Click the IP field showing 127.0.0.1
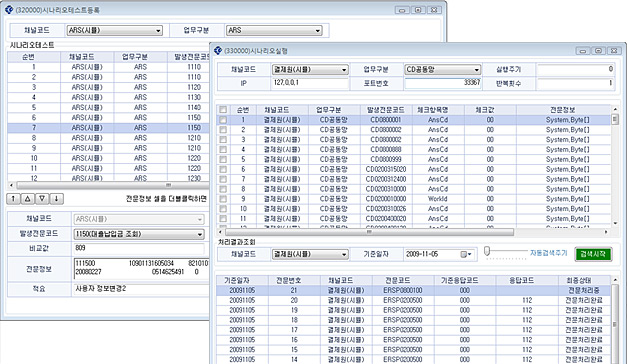The height and width of the screenshot is (364, 627). [x=310, y=83]
